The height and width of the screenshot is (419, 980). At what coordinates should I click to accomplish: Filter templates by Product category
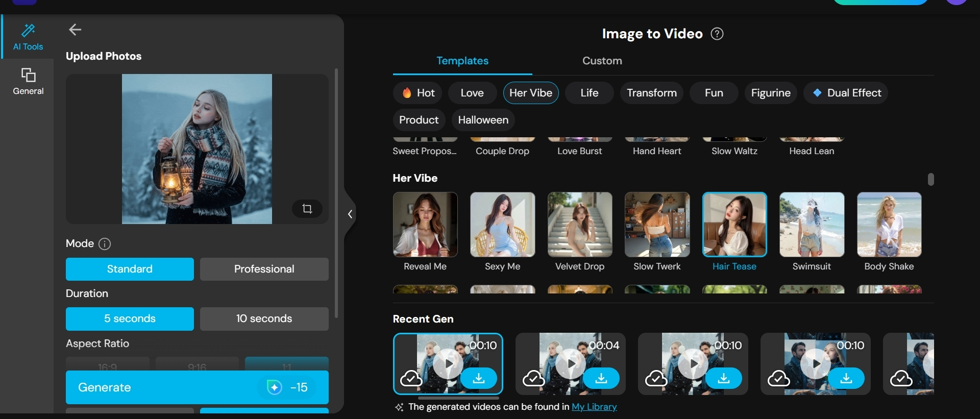419,120
